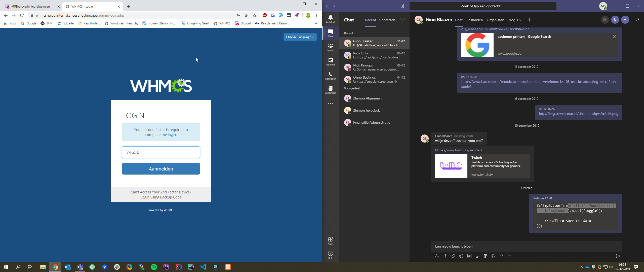Open the Bestanden tab in chat header
The width and height of the screenshot is (644, 272).
[x=474, y=20]
